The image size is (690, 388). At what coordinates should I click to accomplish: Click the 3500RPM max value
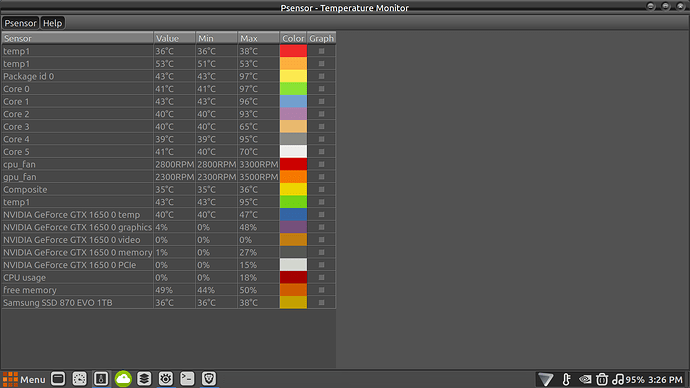259,177
